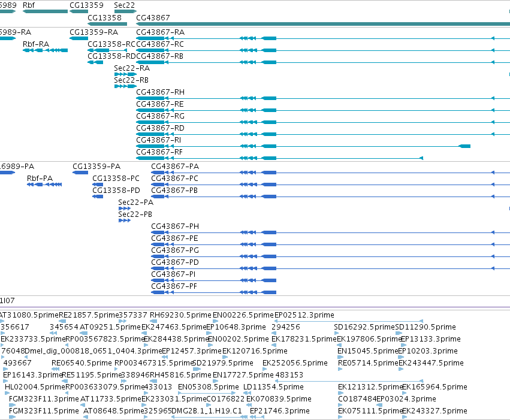Select protein CG13358-PD label
This screenshot has width=510, height=420.
(116, 191)
